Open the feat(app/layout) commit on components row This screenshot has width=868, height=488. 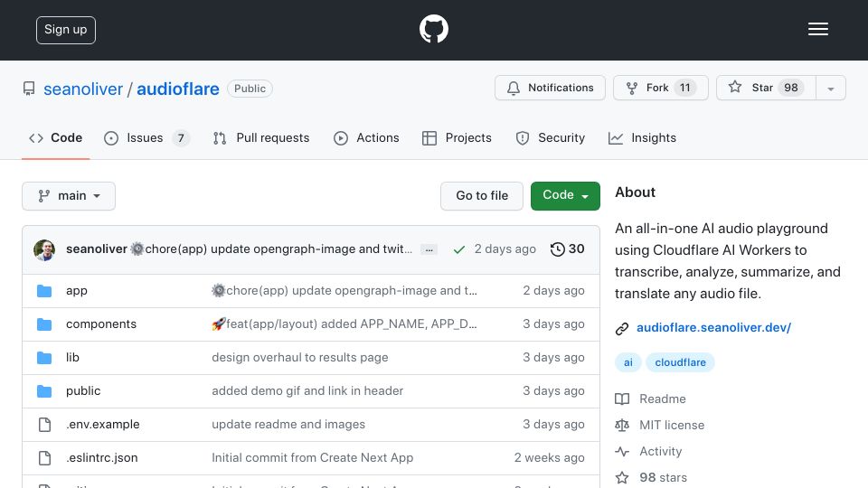click(344, 324)
